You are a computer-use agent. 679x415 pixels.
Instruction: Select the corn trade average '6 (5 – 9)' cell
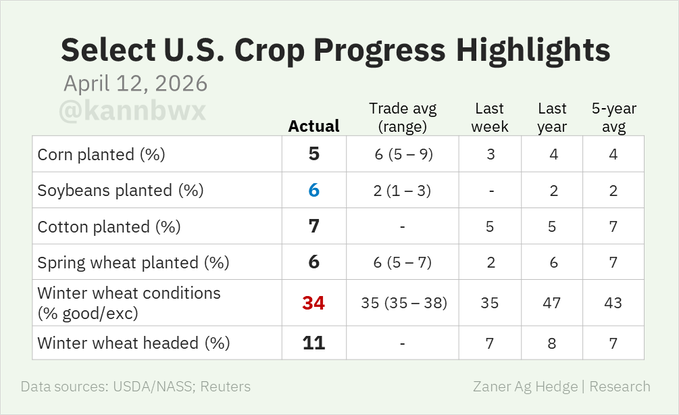402,155
